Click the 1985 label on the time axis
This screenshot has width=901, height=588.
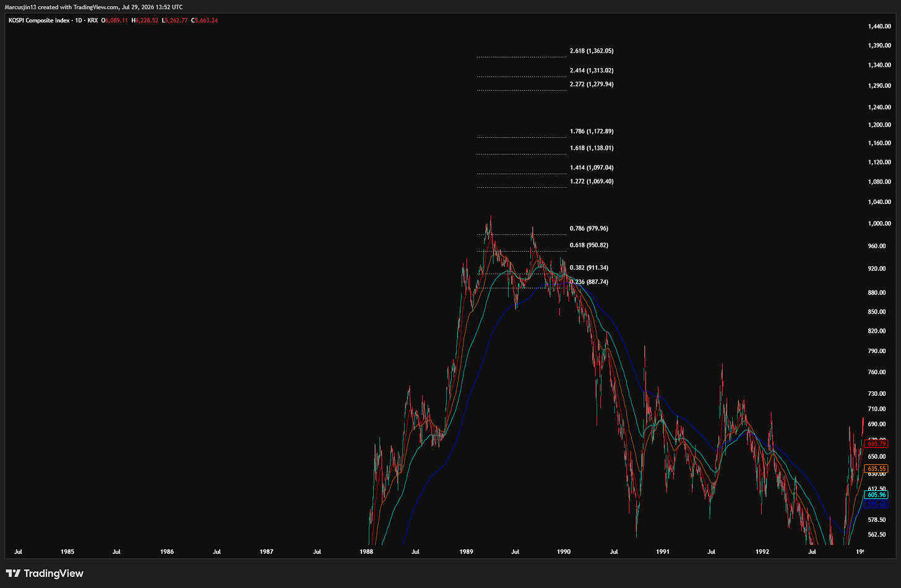click(x=67, y=552)
